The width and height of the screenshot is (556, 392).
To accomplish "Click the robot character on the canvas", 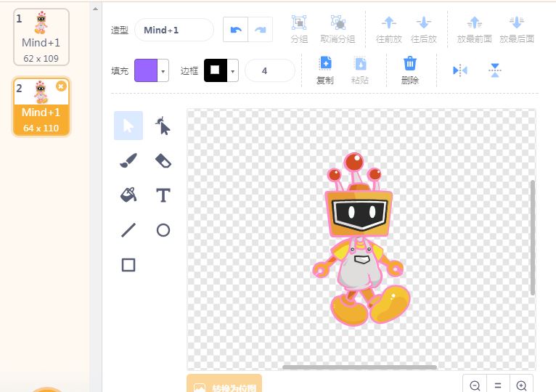I will [x=361, y=239].
